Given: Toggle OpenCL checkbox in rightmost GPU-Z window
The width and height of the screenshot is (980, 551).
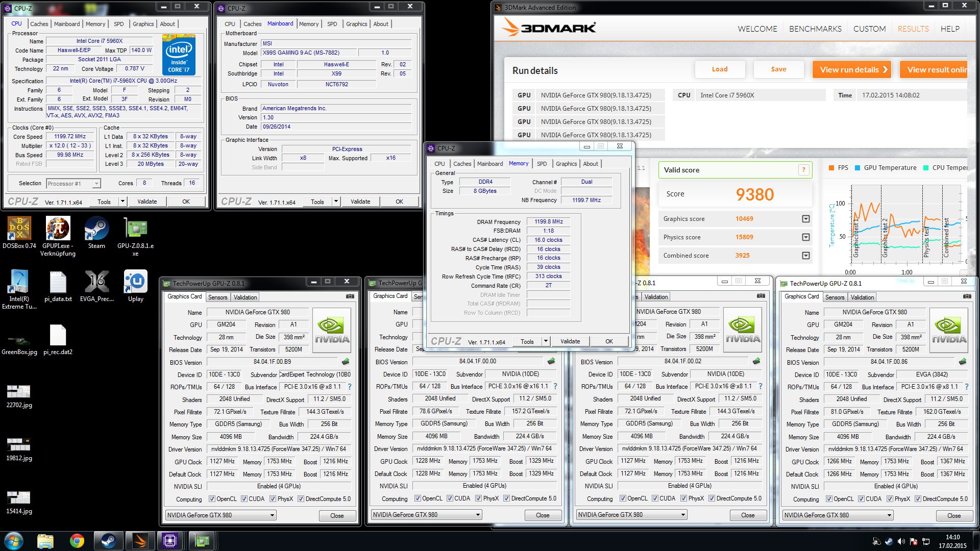Looking at the screenshot, I should pyautogui.click(x=829, y=499).
